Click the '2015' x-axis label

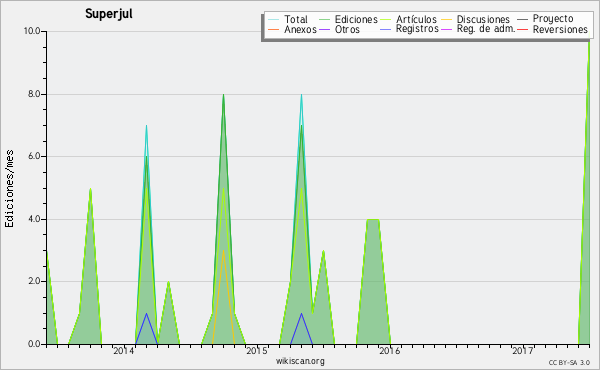(x=257, y=351)
